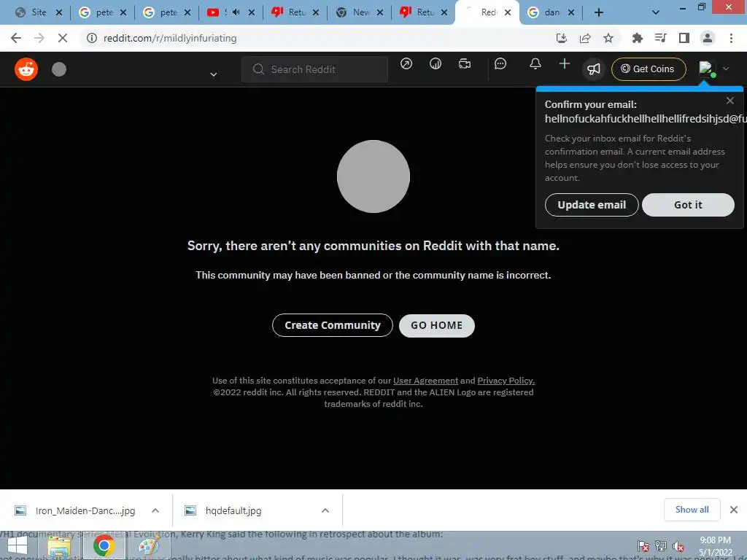The image size is (747, 560).
Task: Expand options for hqdefault.jpg download
Action: click(x=325, y=510)
